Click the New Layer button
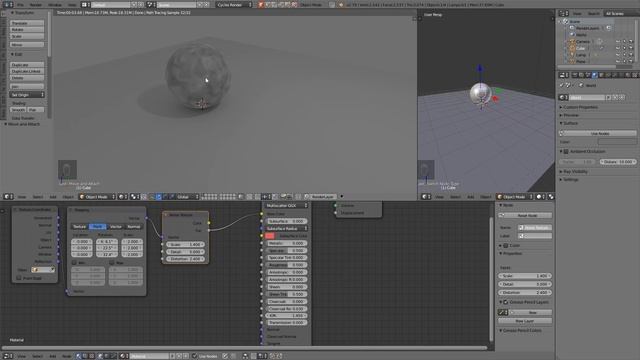Image resolution: width=640 pixels, height=360 pixels. tap(525, 321)
